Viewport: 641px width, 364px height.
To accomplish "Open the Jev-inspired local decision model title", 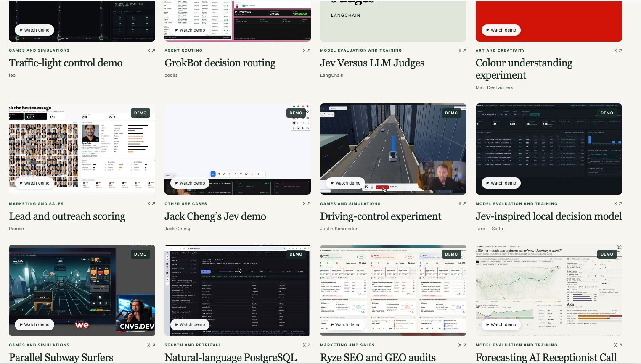I will pyautogui.click(x=548, y=216).
